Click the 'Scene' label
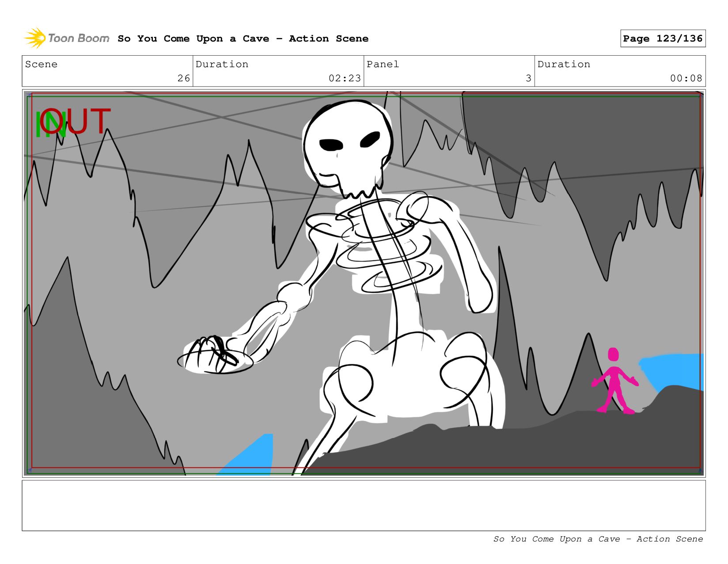Viewport: 728px width, 564px height. (41, 64)
